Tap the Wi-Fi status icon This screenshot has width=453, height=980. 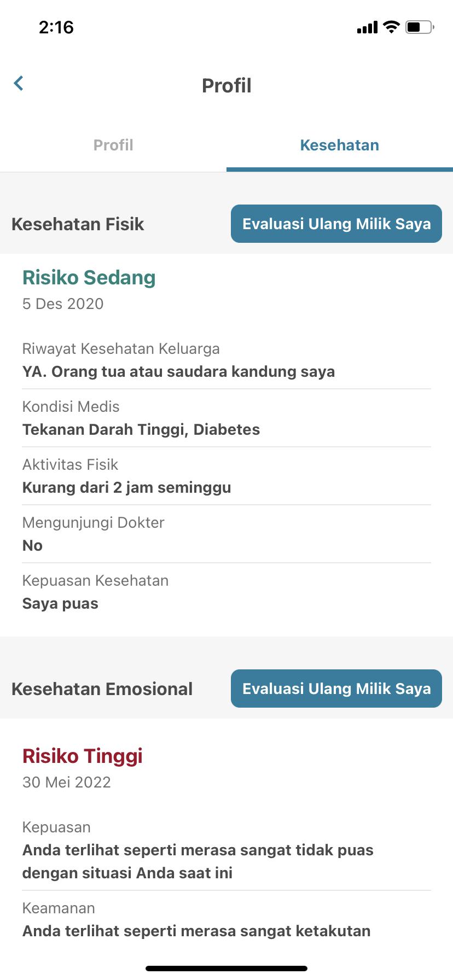point(391,27)
